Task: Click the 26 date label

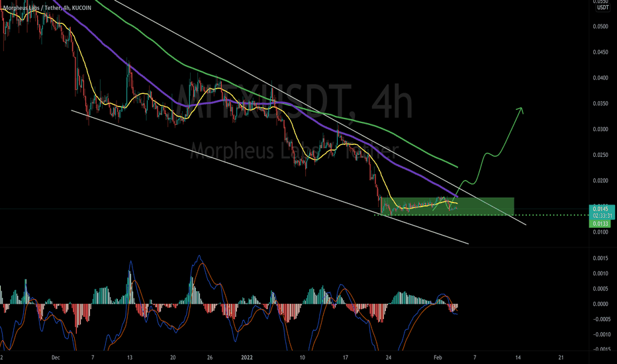Action: tap(210, 357)
